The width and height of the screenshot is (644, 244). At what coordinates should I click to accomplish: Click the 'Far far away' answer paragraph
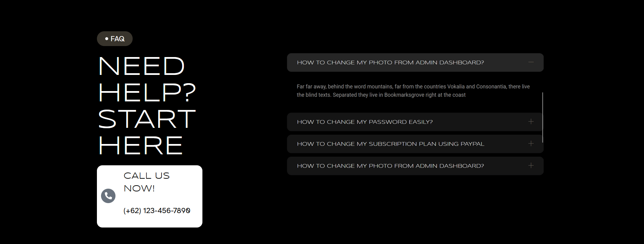413,91
